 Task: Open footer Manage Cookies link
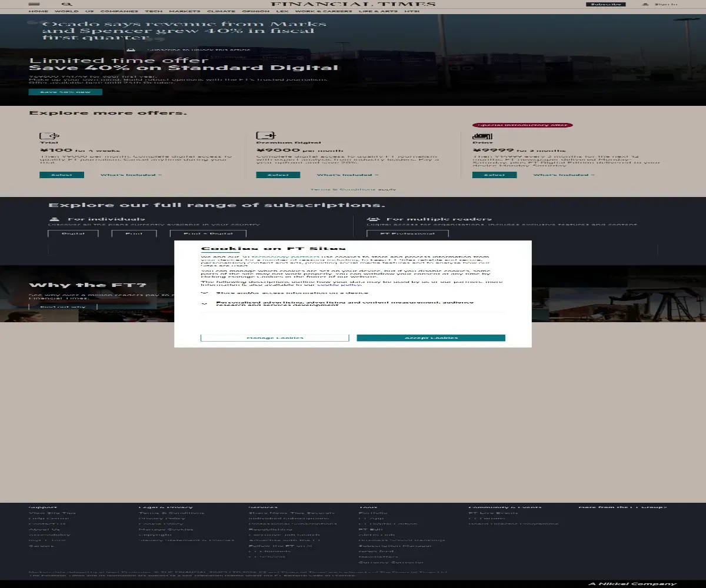165,529
